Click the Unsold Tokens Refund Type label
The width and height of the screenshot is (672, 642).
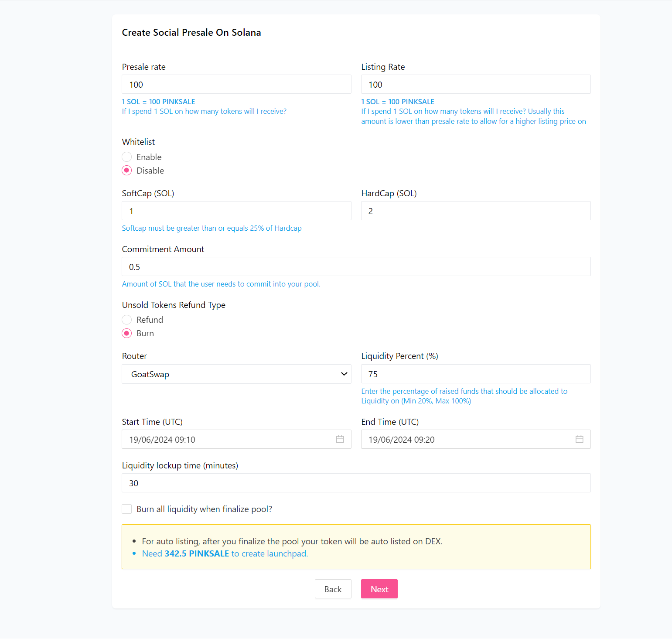(x=174, y=305)
